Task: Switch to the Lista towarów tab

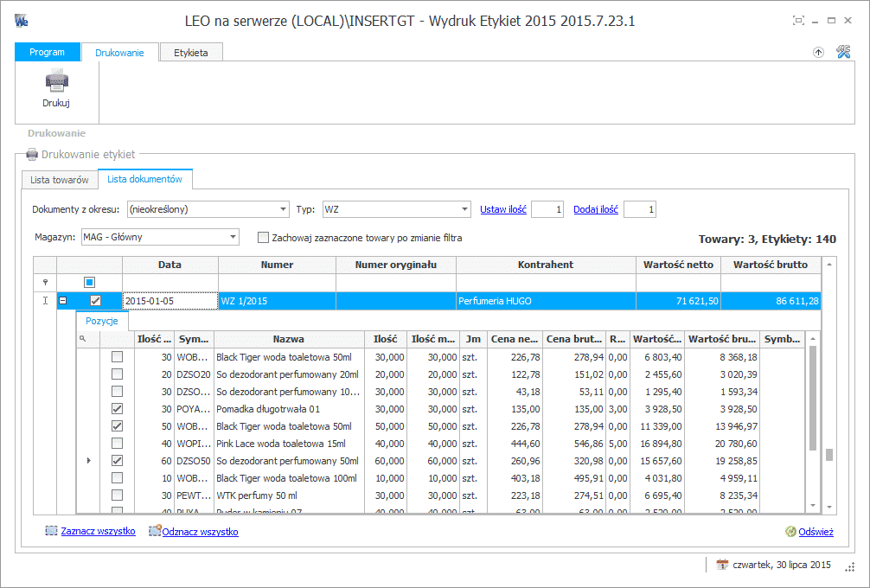Action: click(x=60, y=180)
